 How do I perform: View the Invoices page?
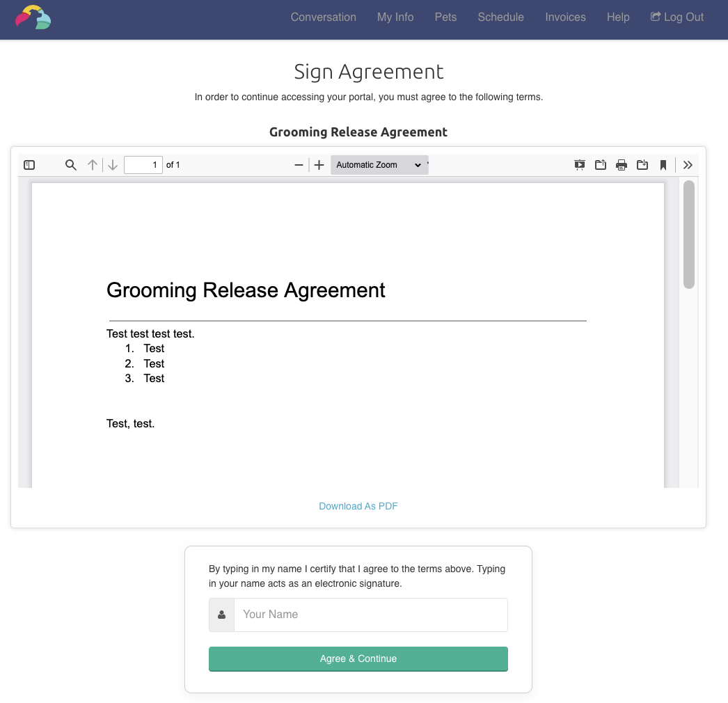coord(565,17)
